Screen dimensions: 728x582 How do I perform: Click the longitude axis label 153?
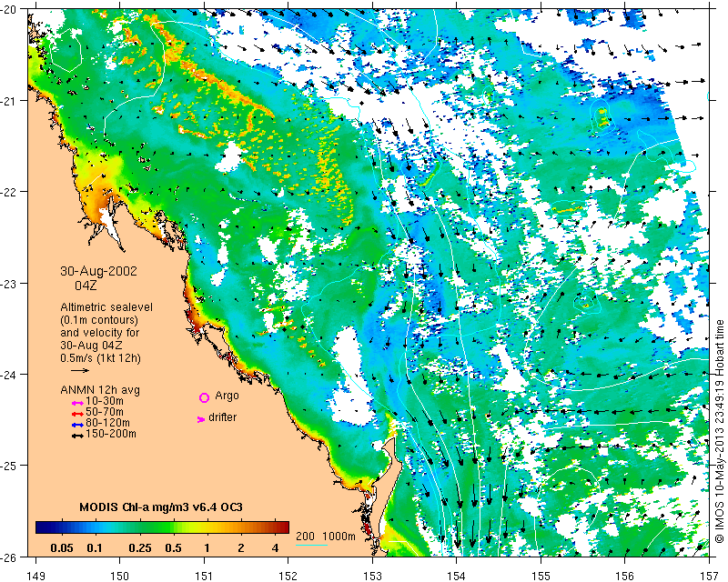point(372,576)
